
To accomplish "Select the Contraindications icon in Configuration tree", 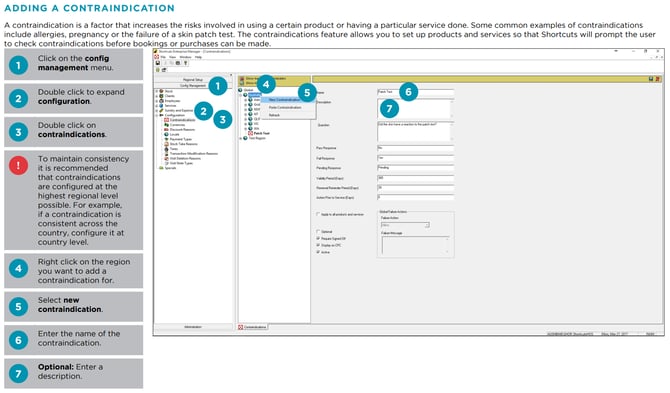I will coord(166,120).
